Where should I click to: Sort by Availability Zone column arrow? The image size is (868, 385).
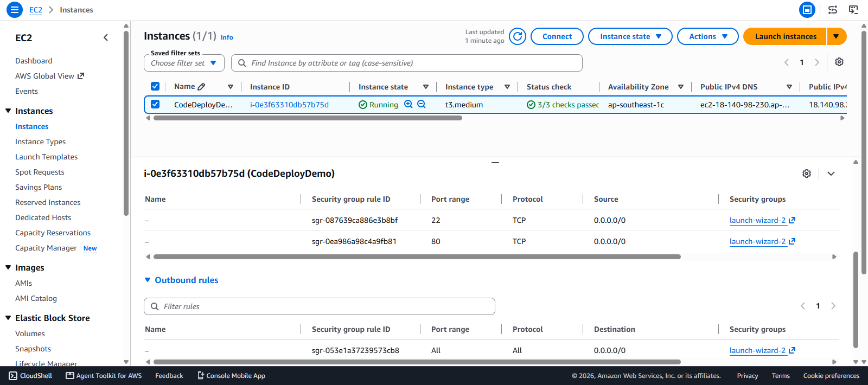681,87
